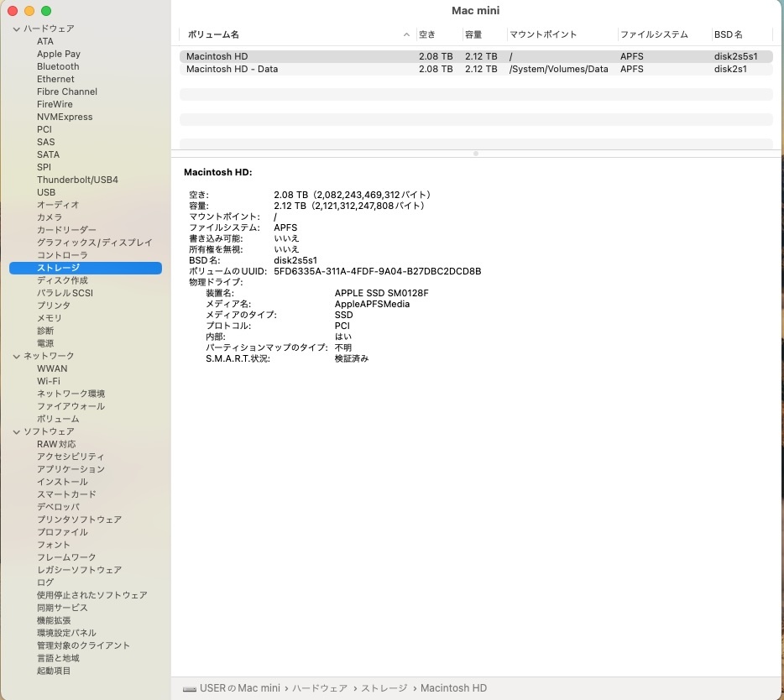This screenshot has height=700, width=784.
Task: Open RAW 対応 under ソフトウェア
Action: coord(56,444)
